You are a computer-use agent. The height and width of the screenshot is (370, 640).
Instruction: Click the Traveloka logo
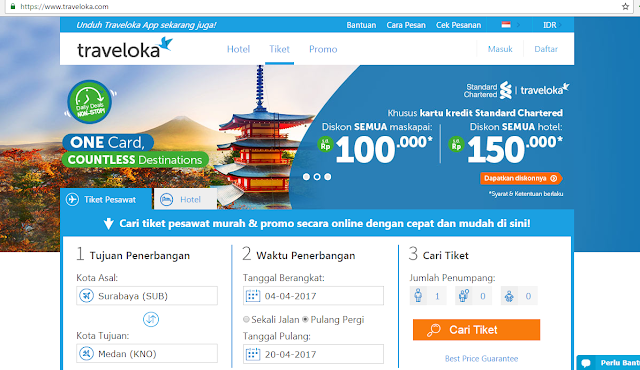tap(125, 48)
